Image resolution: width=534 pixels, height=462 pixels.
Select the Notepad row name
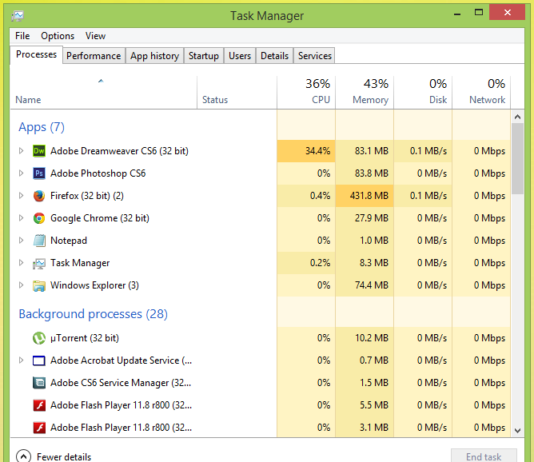coord(69,241)
